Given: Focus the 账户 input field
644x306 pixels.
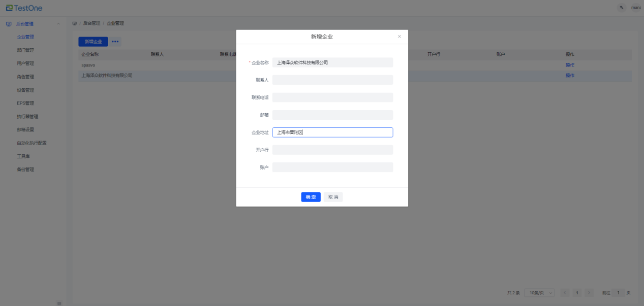Looking at the screenshot, I should coord(332,167).
